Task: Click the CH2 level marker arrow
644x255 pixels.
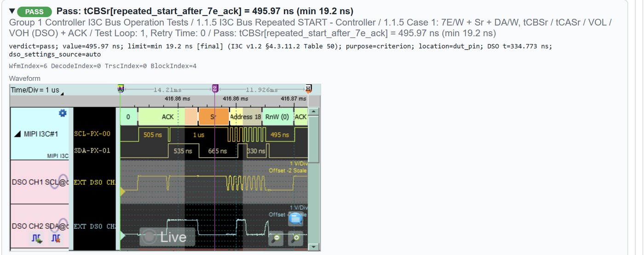Action: point(123,235)
